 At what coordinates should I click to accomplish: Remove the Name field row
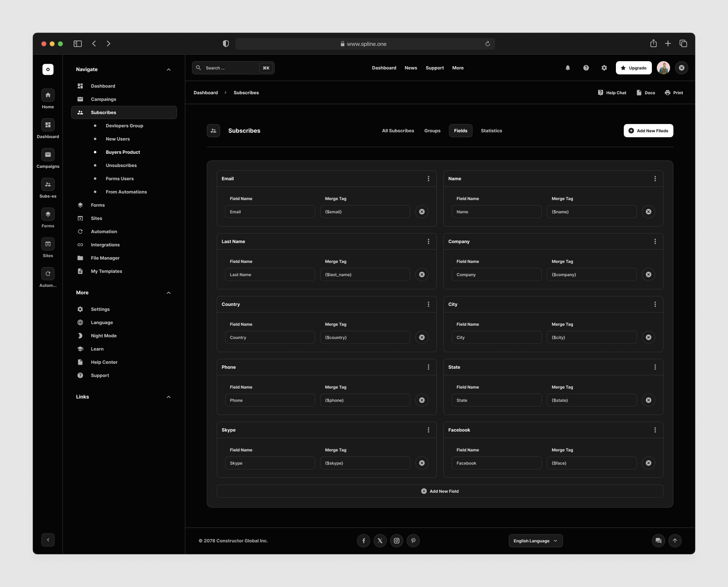tap(649, 212)
